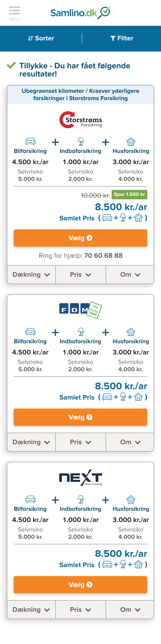Click the FDM logo
The image size is (161, 644).
point(80,310)
